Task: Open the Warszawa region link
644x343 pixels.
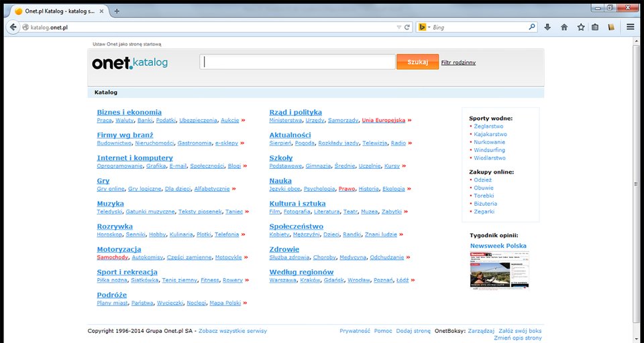Action: point(282,280)
